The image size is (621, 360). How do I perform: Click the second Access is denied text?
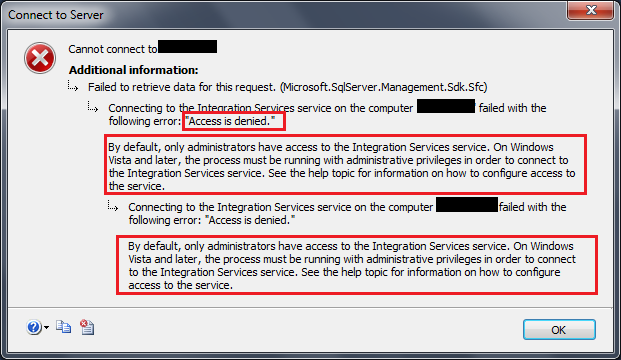pyautogui.click(x=250, y=220)
